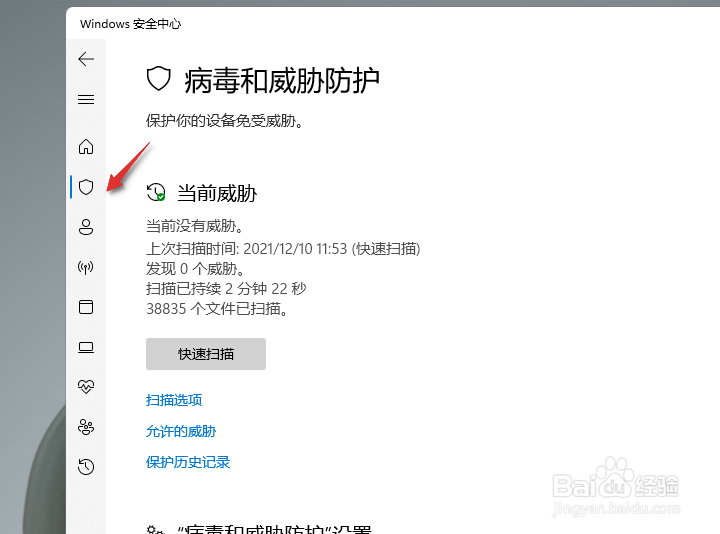Open the App & browser control icon
The width and height of the screenshot is (720, 534).
pos(86,307)
